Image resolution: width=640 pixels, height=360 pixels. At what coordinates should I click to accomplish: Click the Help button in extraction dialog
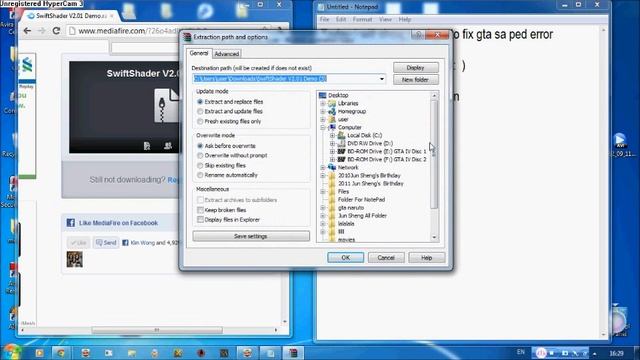[x=426, y=258]
